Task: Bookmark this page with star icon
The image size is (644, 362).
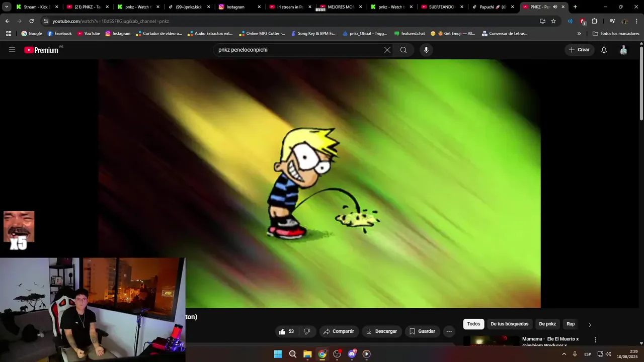Action: (553, 21)
